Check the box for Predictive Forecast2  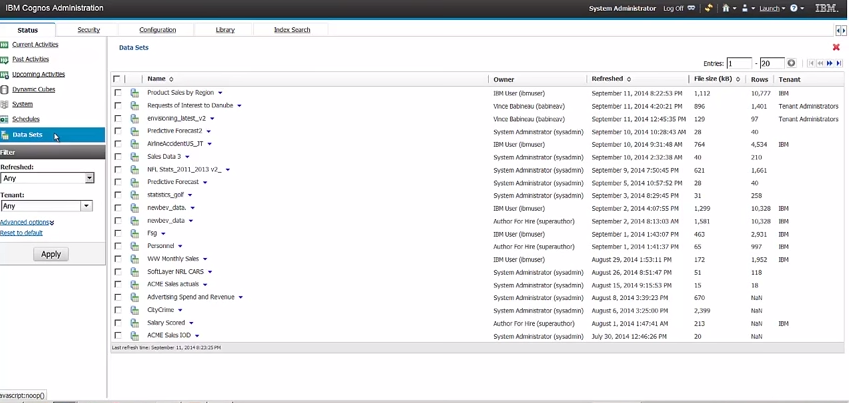[117, 131]
